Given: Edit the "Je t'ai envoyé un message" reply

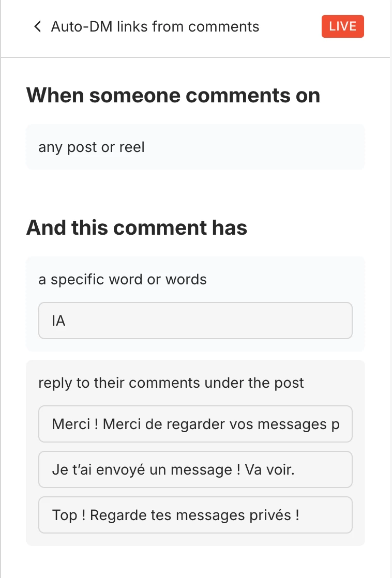Looking at the screenshot, I should tap(195, 470).
